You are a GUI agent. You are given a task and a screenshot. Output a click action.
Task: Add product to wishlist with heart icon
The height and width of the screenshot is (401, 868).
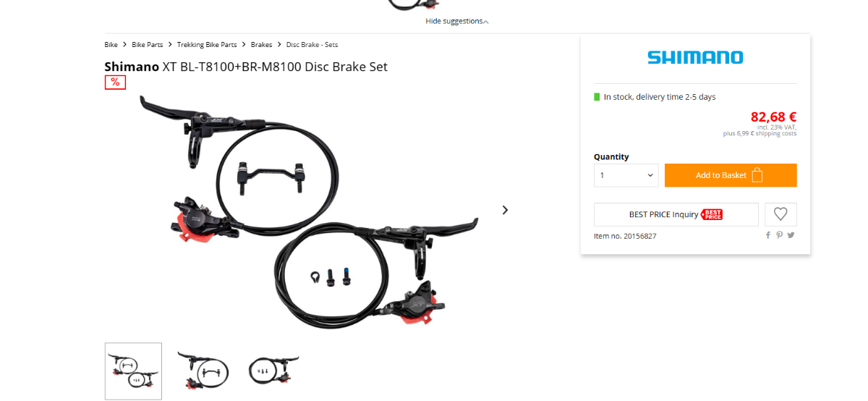[x=780, y=214]
